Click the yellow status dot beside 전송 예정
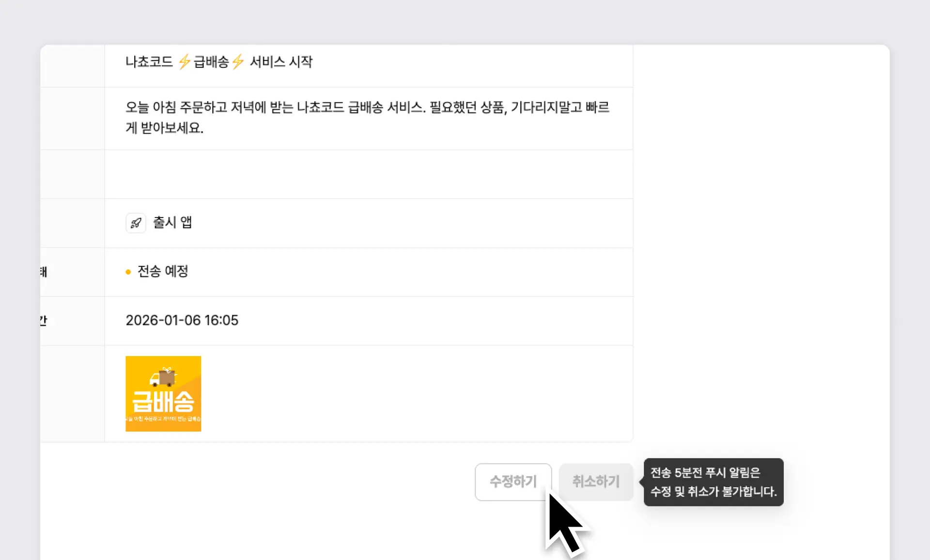Viewport: 930px width, 560px height. coord(128,272)
